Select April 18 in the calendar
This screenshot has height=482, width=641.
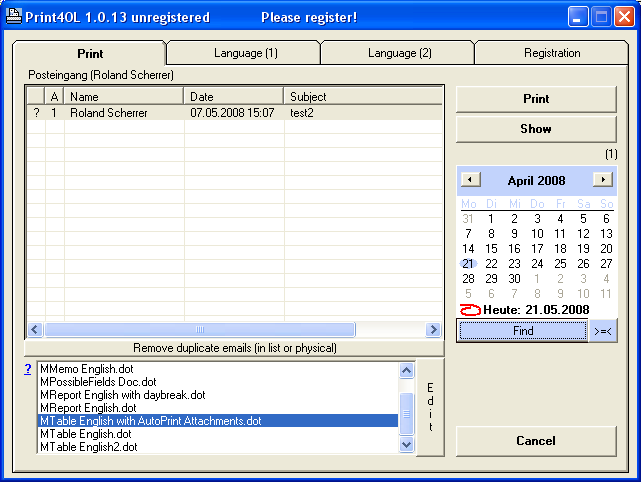(x=560, y=249)
